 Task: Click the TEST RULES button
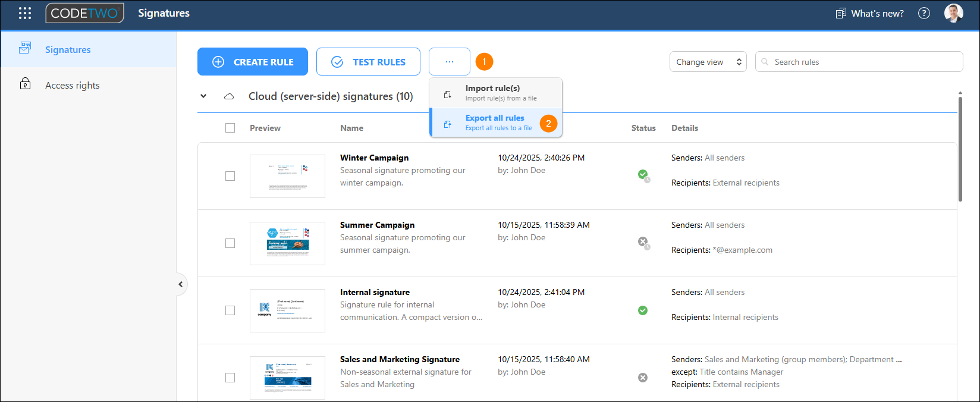(368, 62)
